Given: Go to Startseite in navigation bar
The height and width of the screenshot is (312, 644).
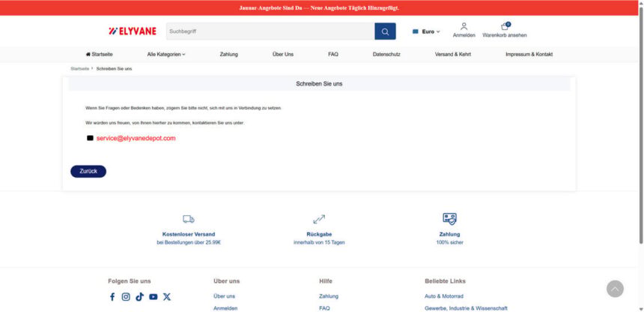Looking at the screenshot, I should pyautogui.click(x=99, y=54).
